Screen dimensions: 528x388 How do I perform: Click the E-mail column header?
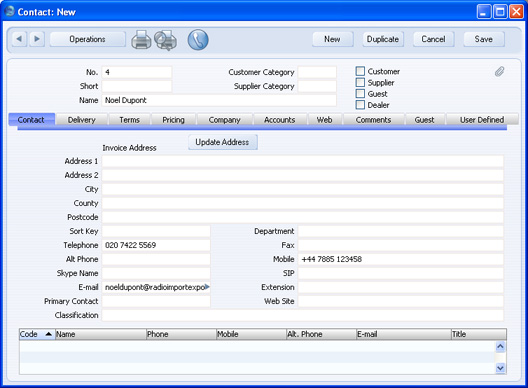pyautogui.click(x=403, y=334)
